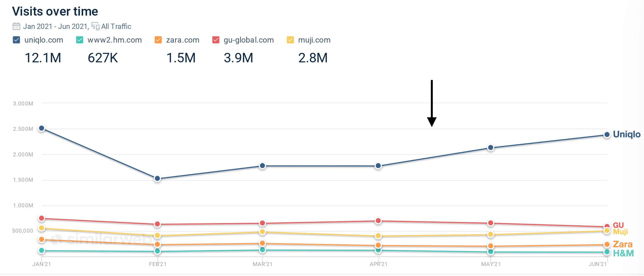Select GU data point for Apr'21

[x=378, y=221]
